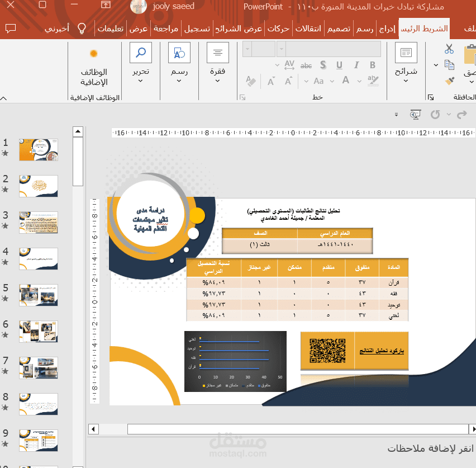Expand the font name dropdown arrow
Viewport: 476px width, 468px height.
click(x=282, y=49)
